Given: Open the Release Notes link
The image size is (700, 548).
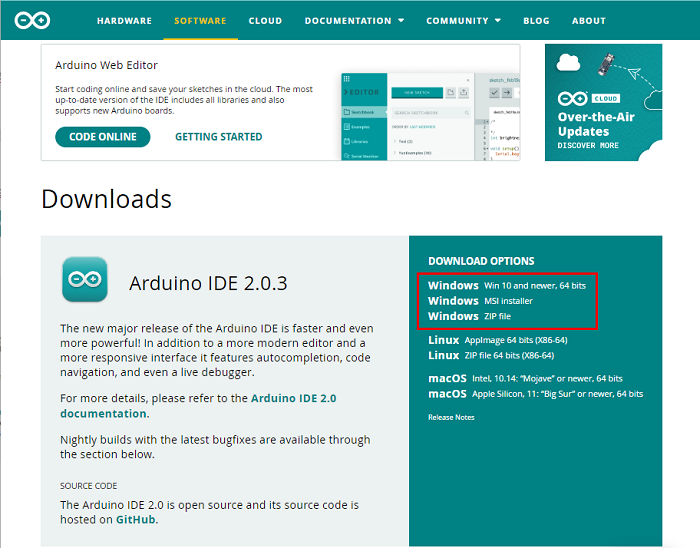Looking at the screenshot, I should (x=451, y=417).
